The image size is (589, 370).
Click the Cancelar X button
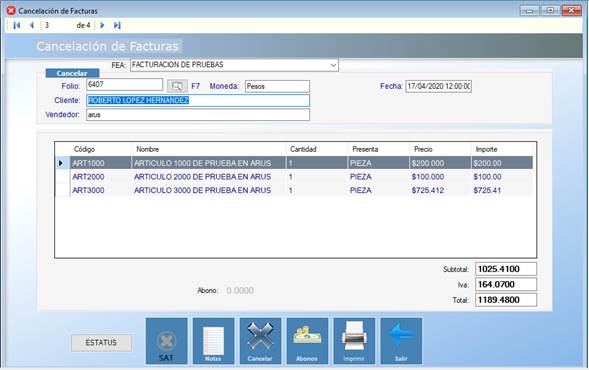pyautogui.click(x=260, y=341)
